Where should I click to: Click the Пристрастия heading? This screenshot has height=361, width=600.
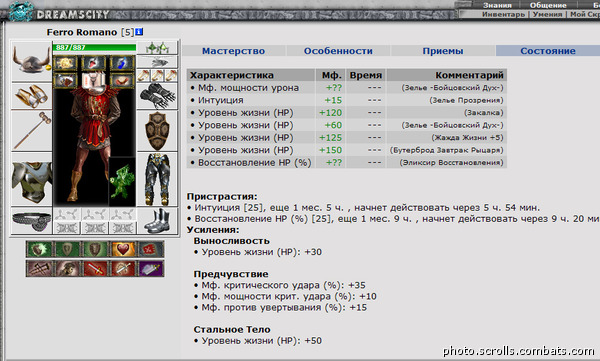coord(222,196)
